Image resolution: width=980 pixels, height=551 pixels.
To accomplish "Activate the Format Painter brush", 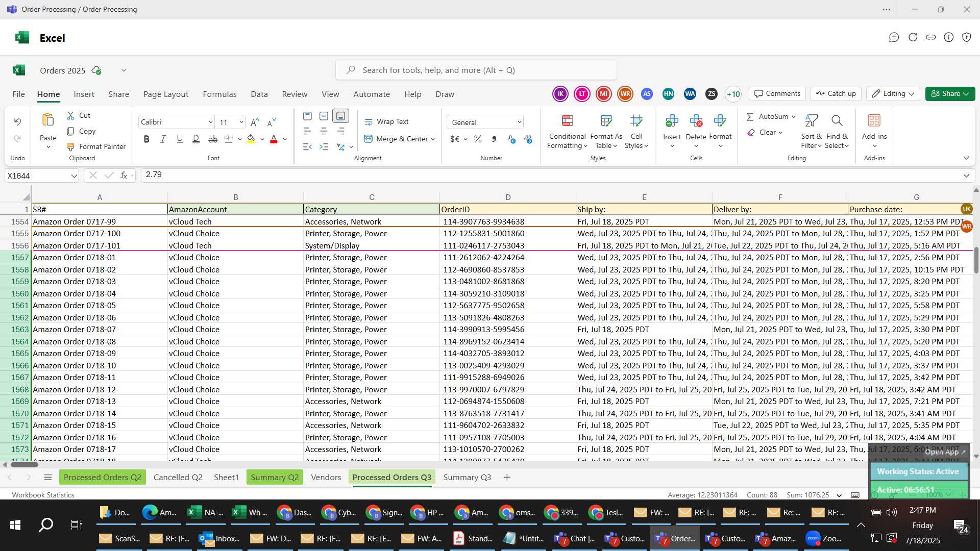I will pos(70,146).
